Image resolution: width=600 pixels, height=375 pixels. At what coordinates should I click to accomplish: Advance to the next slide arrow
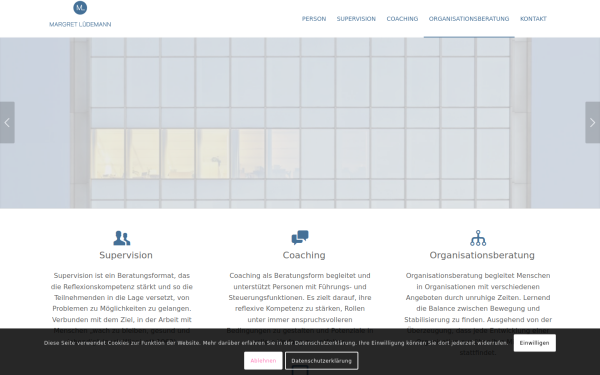click(x=592, y=122)
